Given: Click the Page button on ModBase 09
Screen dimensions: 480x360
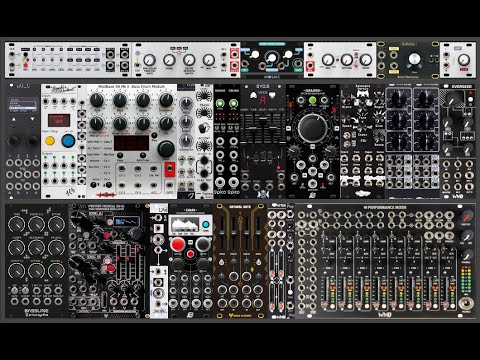Looking at the screenshot, I should [x=120, y=156].
